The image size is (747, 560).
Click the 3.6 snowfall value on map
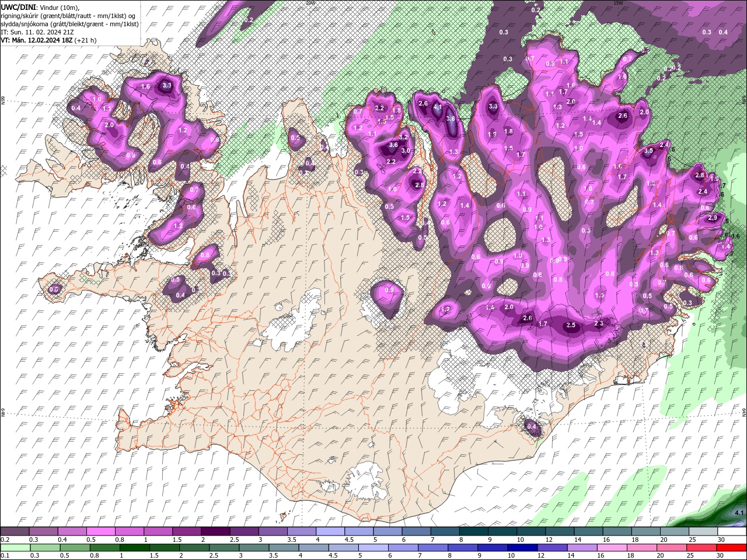pos(393,145)
